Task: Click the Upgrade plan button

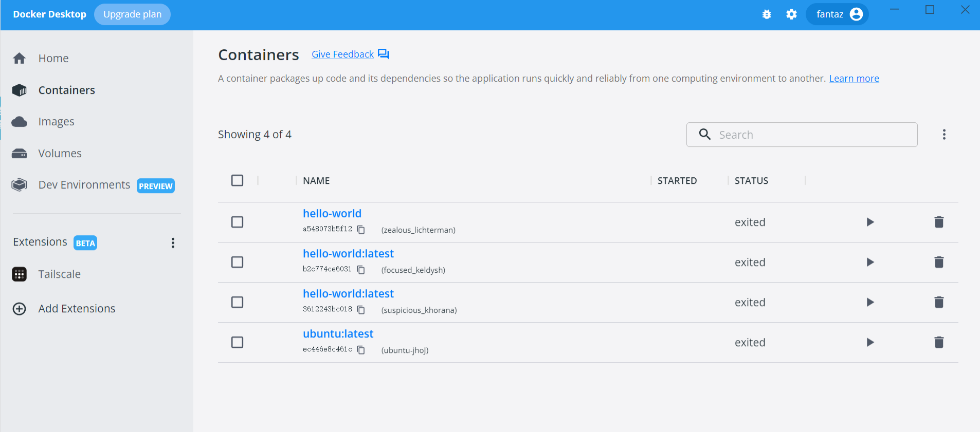Action: (132, 14)
